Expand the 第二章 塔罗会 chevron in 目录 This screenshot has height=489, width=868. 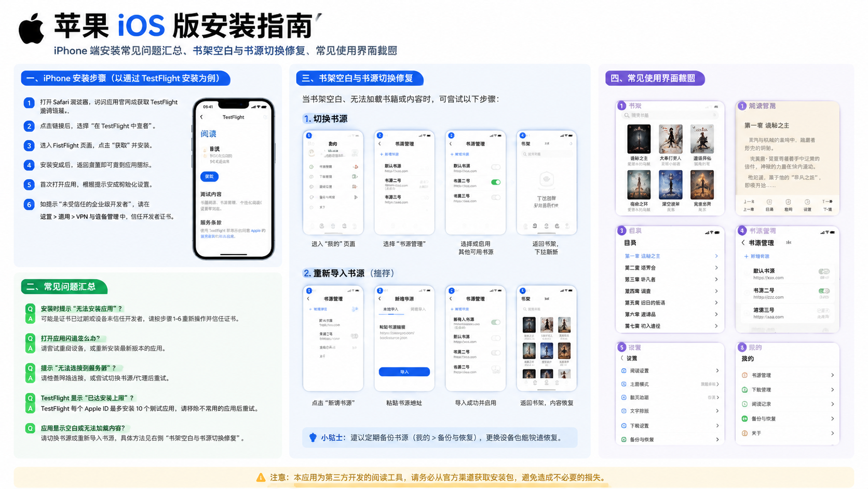point(716,268)
